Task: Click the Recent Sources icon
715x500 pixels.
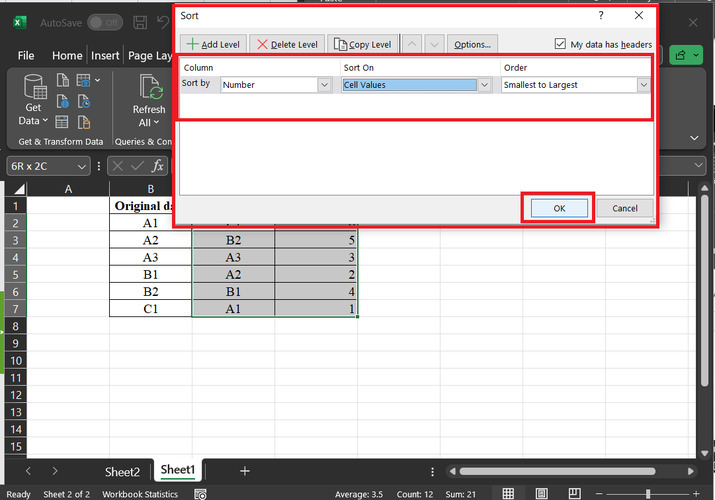Action: [83, 101]
